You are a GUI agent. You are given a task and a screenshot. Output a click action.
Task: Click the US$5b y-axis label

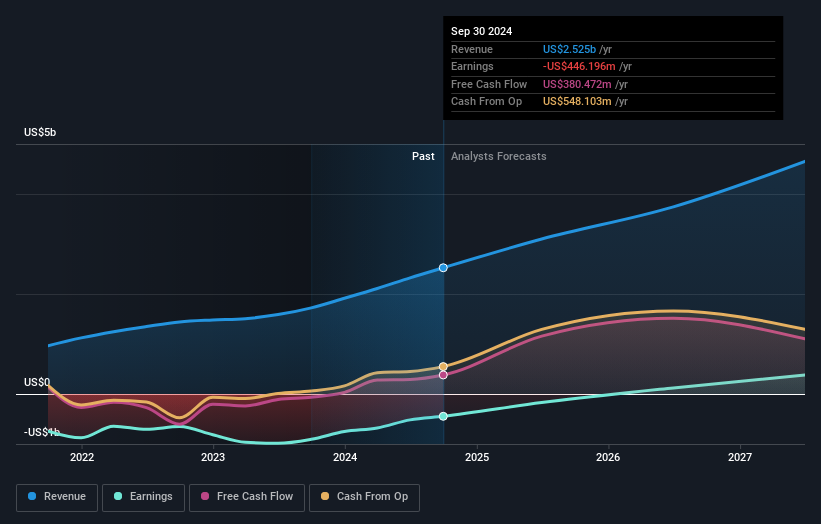(40, 132)
